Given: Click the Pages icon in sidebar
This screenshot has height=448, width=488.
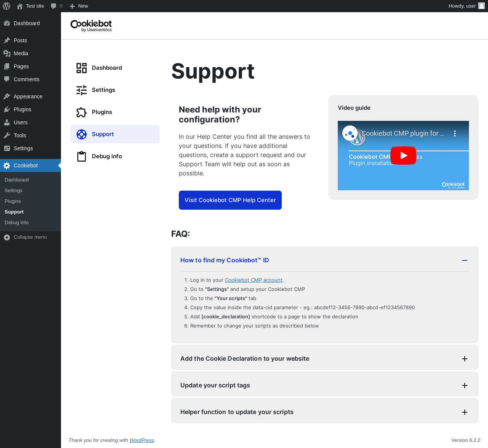Looking at the screenshot, I should pos(7,66).
